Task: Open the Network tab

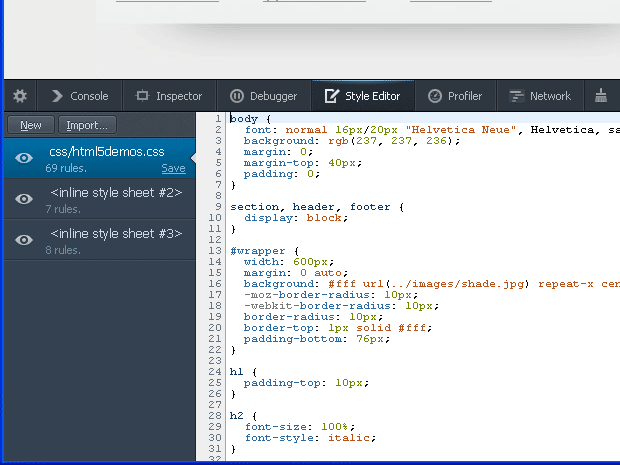Action: (540, 96)
